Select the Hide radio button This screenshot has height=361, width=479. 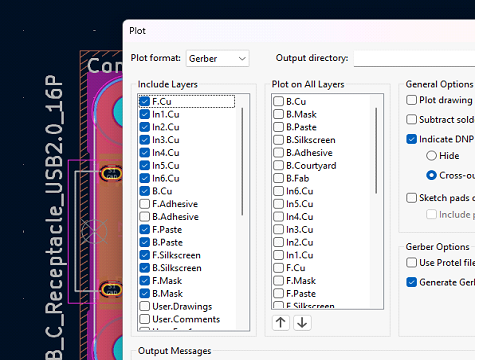tap(431, 156)
